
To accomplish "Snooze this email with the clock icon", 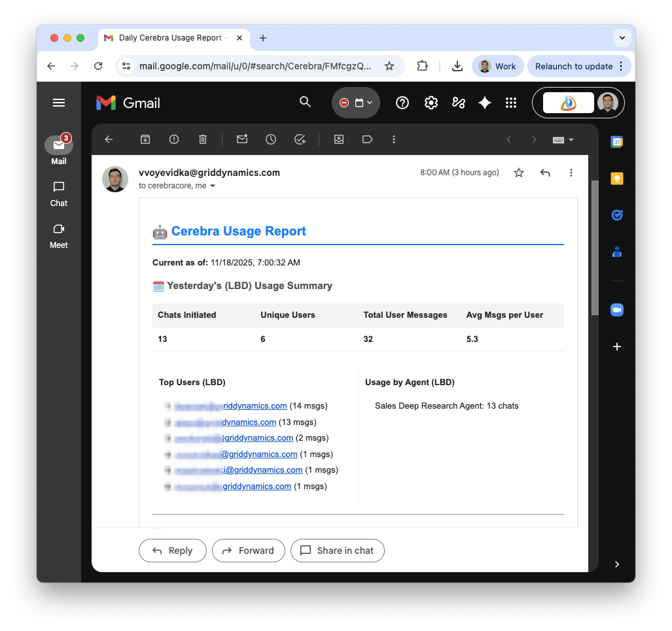I will click(271, 139).
